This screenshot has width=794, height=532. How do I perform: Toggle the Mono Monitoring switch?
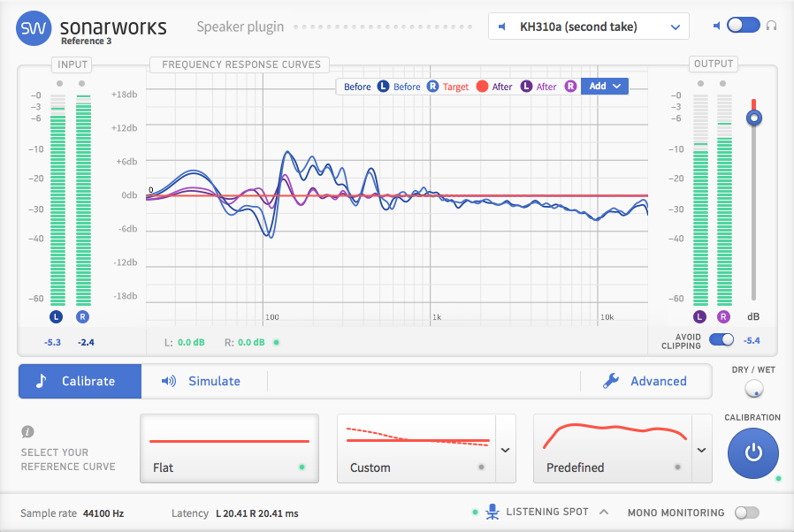[x=747, y=513]
